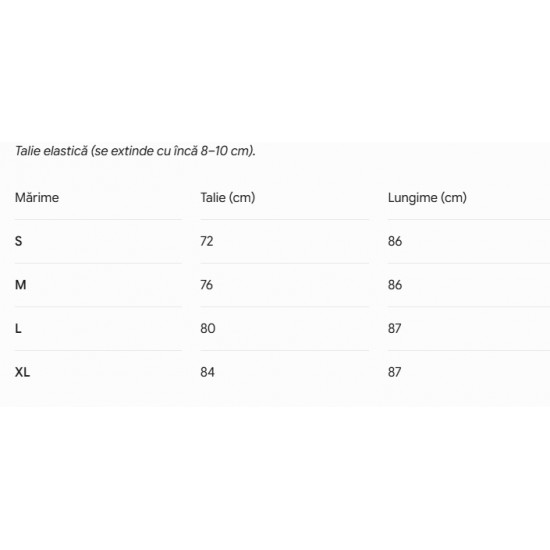Click the word Lungime in the header

pyautogui.click(x=412, y=198)
